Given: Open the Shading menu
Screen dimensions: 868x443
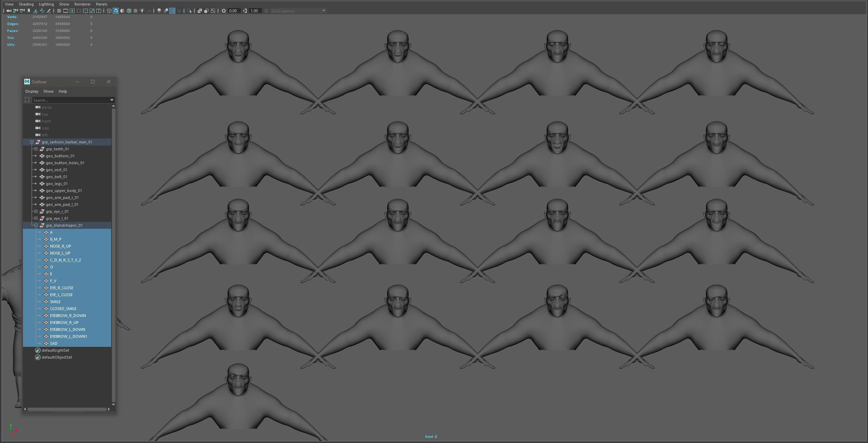Looking at the screenshot, I should (x=26, y=4).
